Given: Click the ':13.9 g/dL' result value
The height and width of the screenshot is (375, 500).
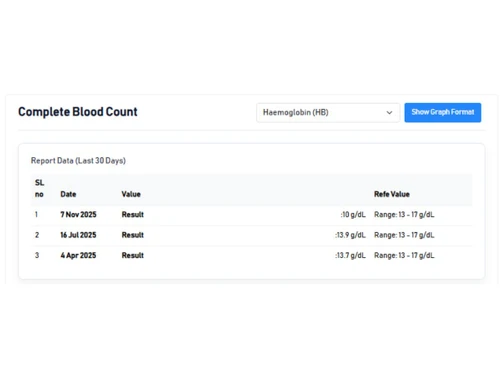Looking at the screenshot, I should coord(350,235).
